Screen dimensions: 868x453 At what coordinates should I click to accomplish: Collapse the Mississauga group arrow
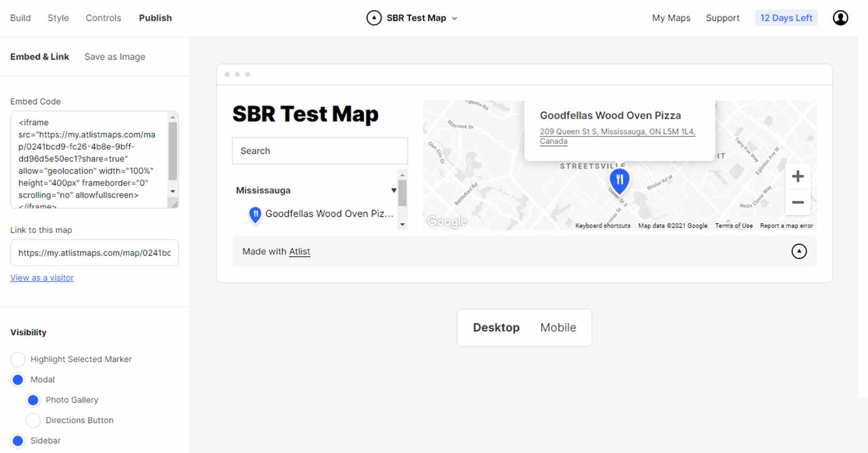(393, 190)
